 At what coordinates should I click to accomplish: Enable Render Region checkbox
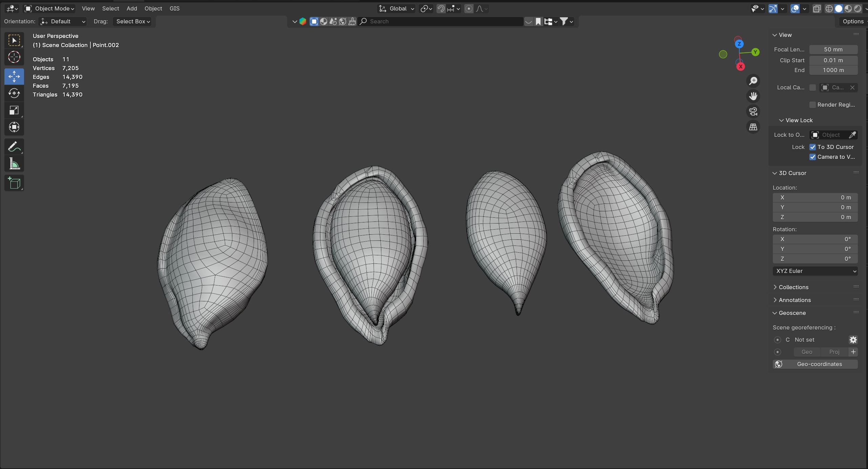click(x=812, y=105)
